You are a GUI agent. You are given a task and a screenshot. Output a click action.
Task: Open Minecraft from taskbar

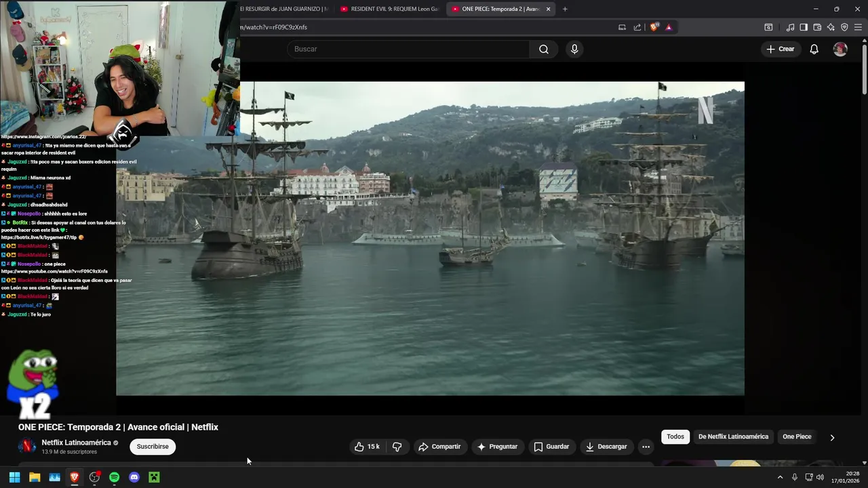pos(154,477)
